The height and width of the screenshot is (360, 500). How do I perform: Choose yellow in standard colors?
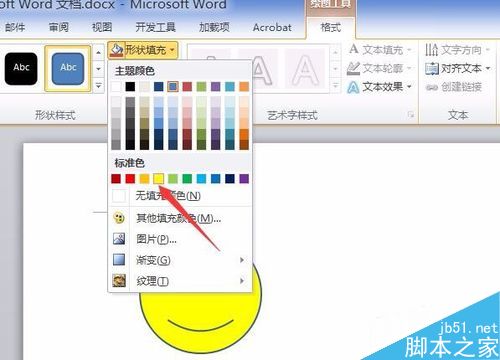pos(159,179)
